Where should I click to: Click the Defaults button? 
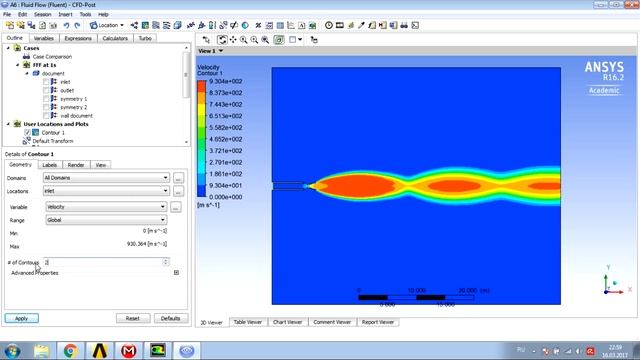(x=171, y=318)
